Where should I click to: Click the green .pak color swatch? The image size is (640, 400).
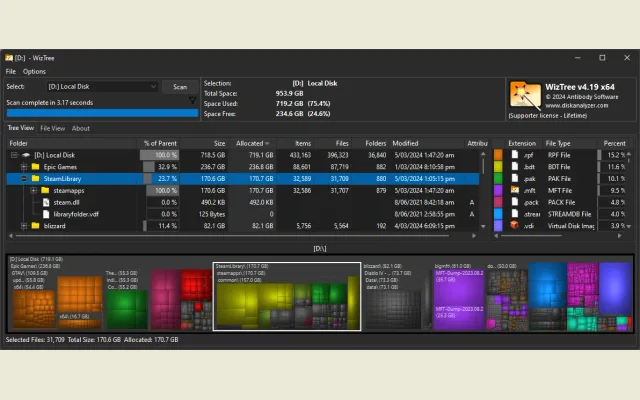(498, 178)
